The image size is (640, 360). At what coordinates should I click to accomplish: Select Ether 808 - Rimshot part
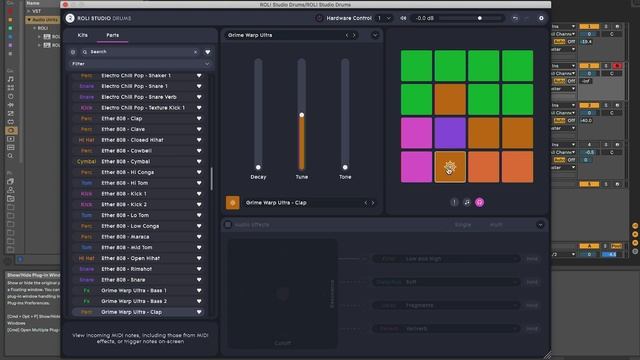click(x=139, y=269)
